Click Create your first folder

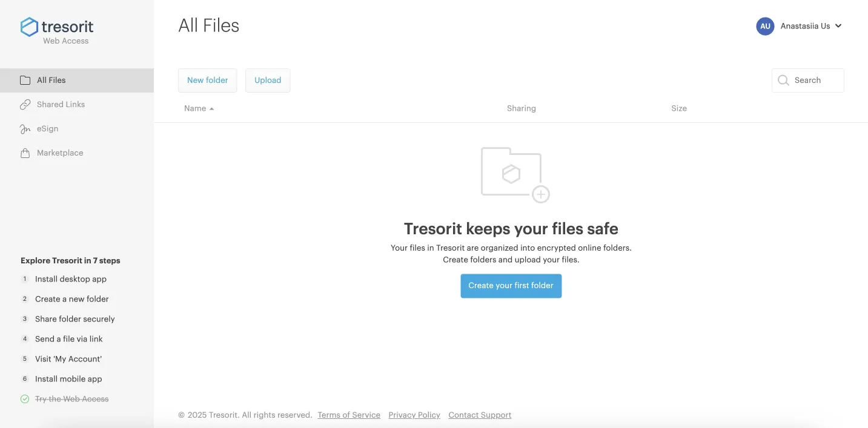coord(511,285)
